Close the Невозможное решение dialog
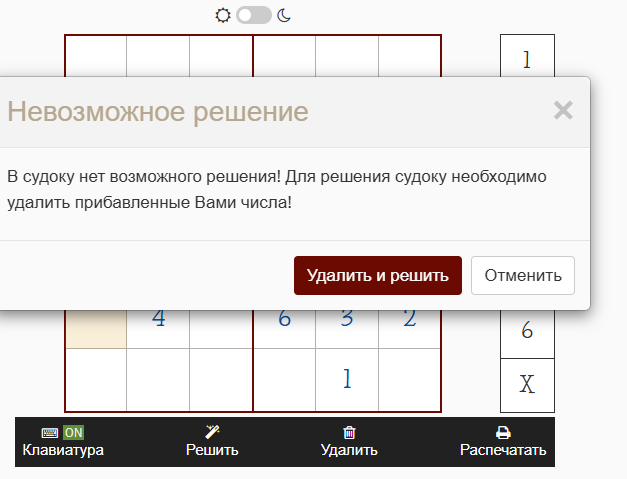627x479 pixels. click(563, 110)
